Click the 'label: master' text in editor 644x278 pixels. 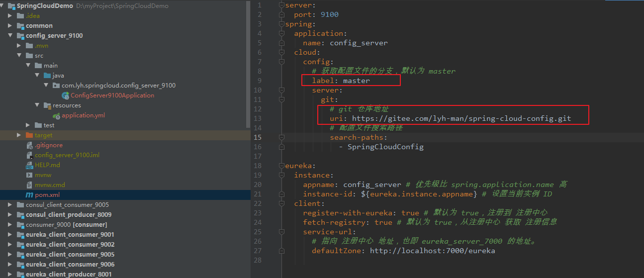[x=341, y=81]
